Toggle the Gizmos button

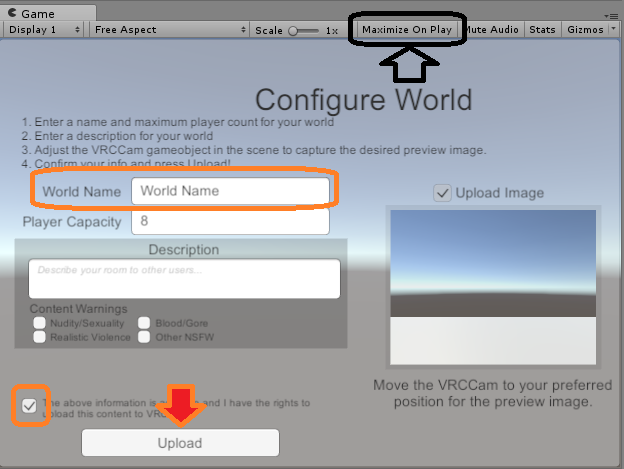[x=585, y=30]
